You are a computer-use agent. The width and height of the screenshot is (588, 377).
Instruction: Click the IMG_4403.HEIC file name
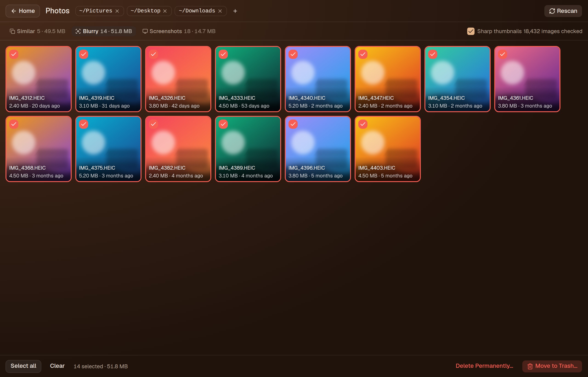(x=377, y=168)
